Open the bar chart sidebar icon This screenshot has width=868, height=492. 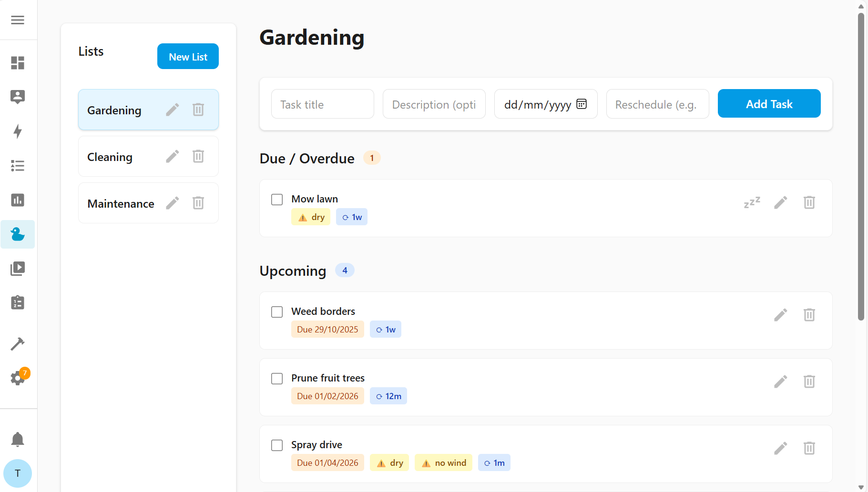click(x=18, y=200)
